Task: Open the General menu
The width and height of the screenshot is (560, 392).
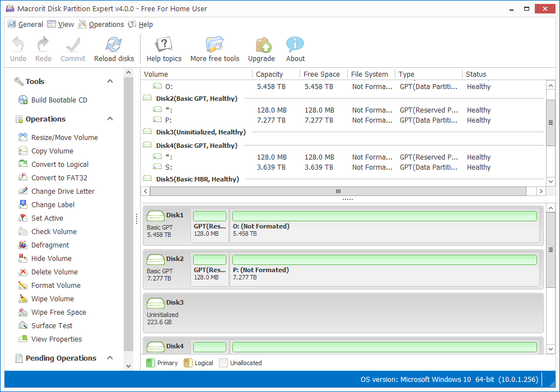Action: click(25, 24)
